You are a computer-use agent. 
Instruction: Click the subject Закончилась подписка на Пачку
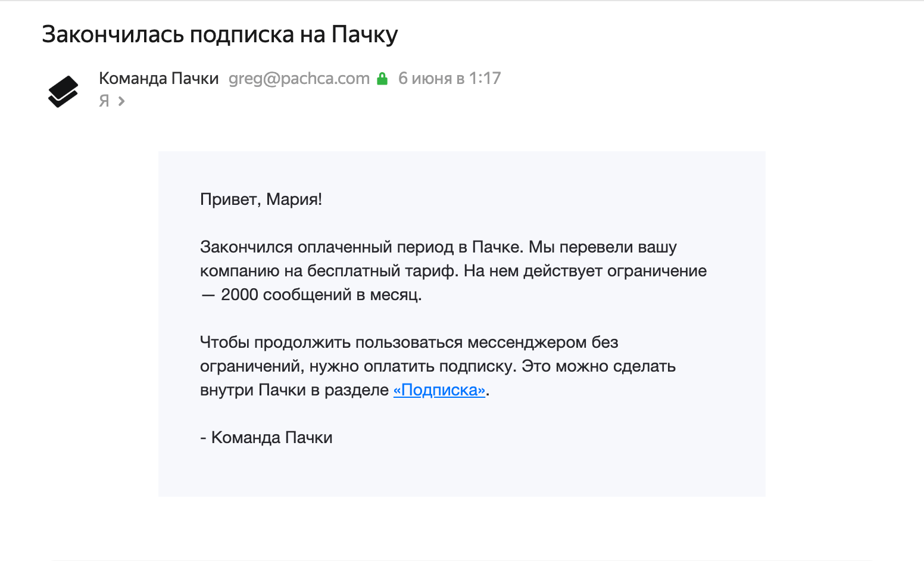click(x=220, y=35)
